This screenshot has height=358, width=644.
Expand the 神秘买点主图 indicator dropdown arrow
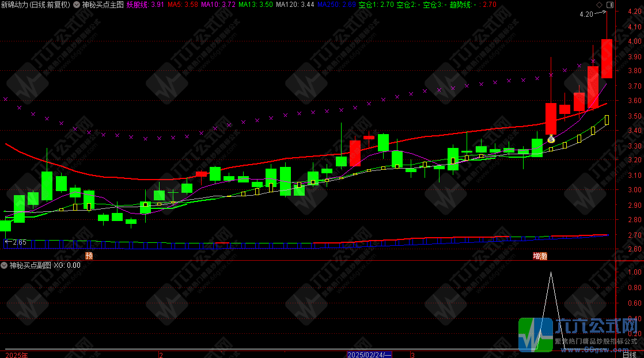77,5
